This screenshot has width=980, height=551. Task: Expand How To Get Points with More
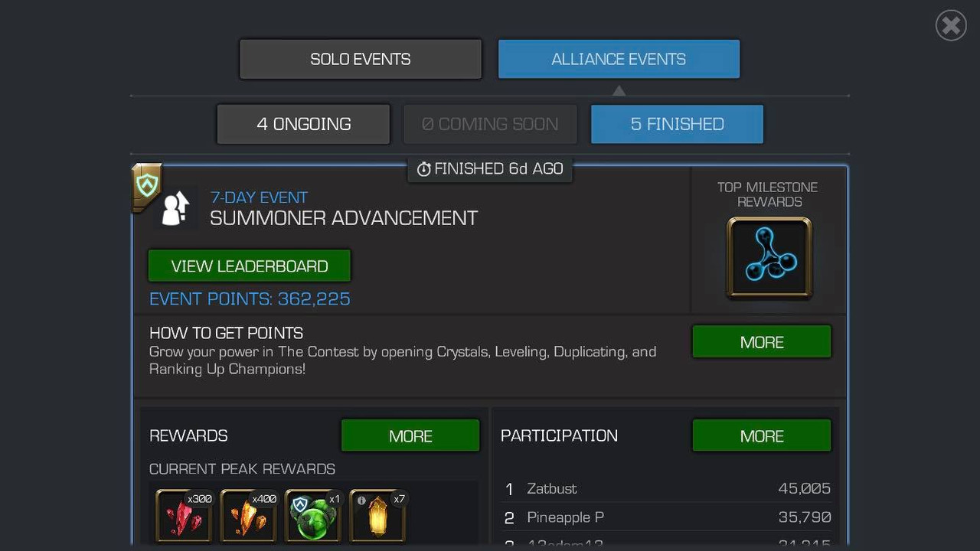[762, 342]
